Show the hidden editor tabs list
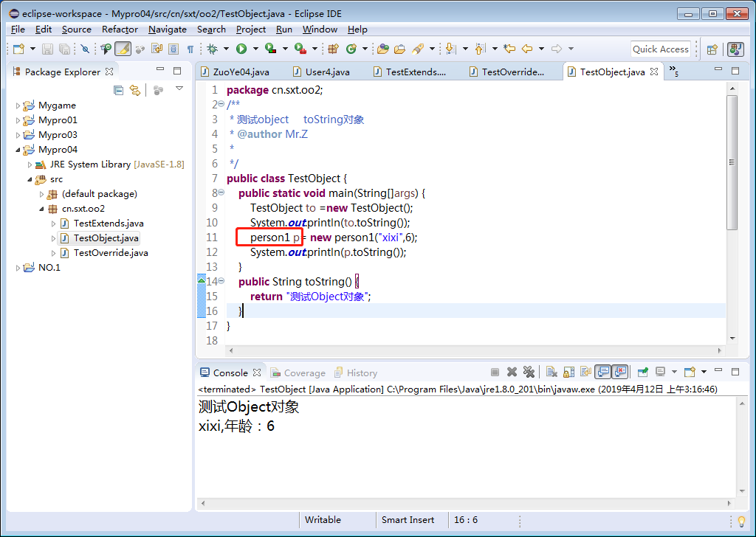 pos(673,72)
